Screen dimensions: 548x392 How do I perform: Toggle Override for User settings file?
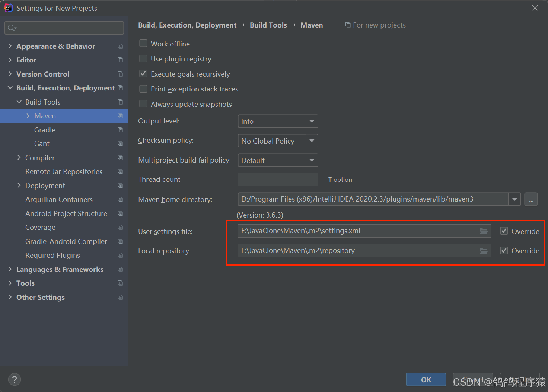coord(504,231)
